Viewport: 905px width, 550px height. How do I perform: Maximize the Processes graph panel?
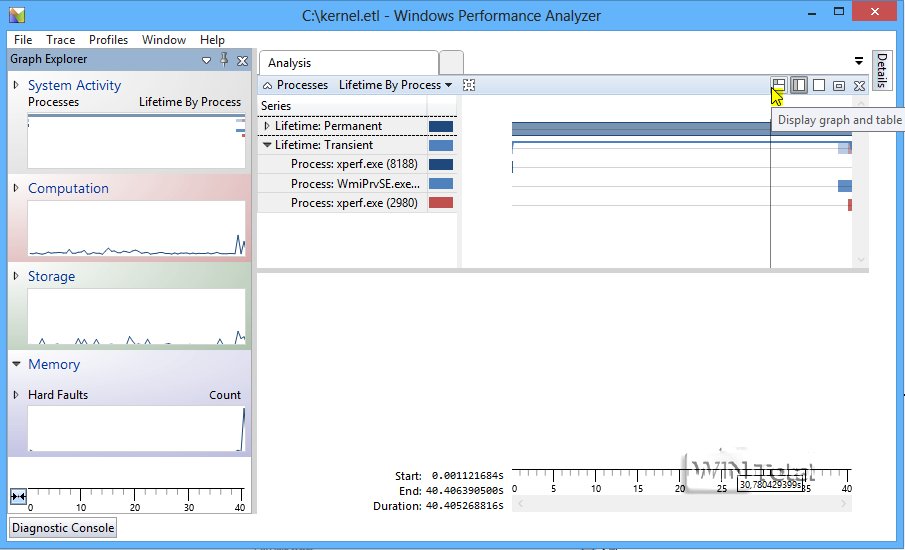pyautogui.click(x=839, y=86)
